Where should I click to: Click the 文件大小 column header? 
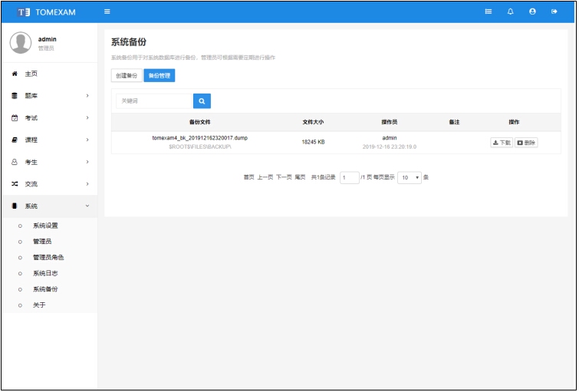tap(313, 122)
